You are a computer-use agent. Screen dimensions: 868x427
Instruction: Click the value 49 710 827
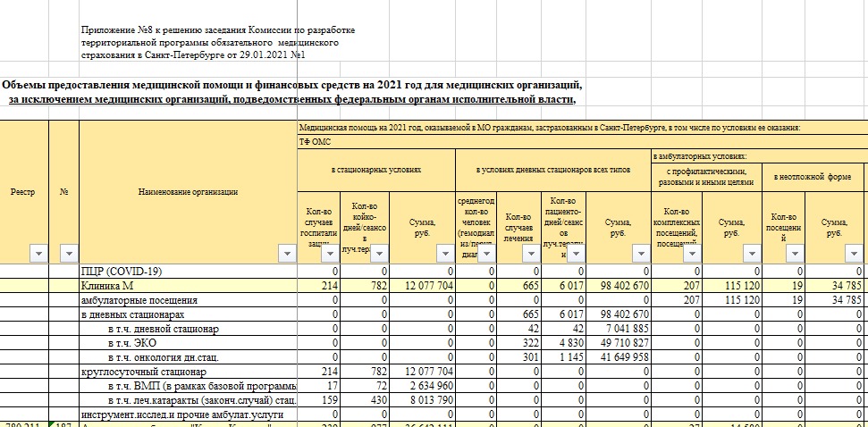(x=619, y=344)
